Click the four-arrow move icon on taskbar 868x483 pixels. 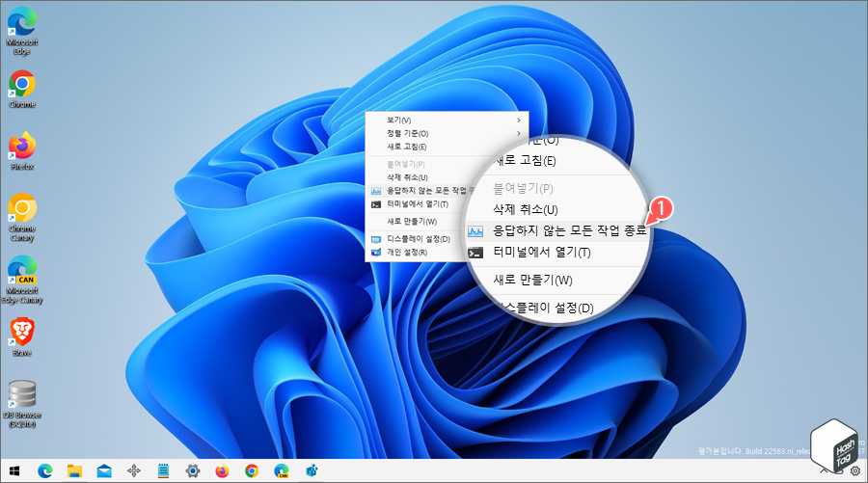coord(133,470)
